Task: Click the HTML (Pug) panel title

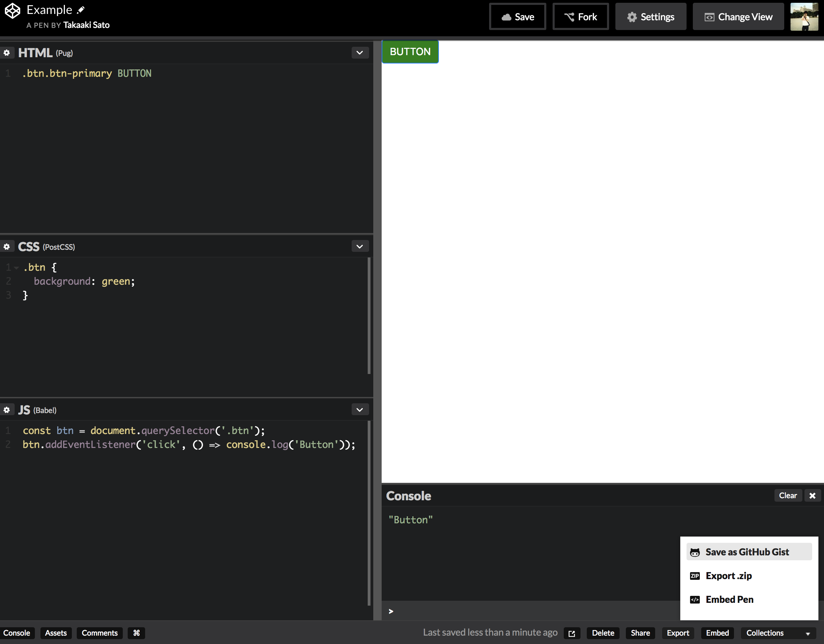Action: point(45,53)
